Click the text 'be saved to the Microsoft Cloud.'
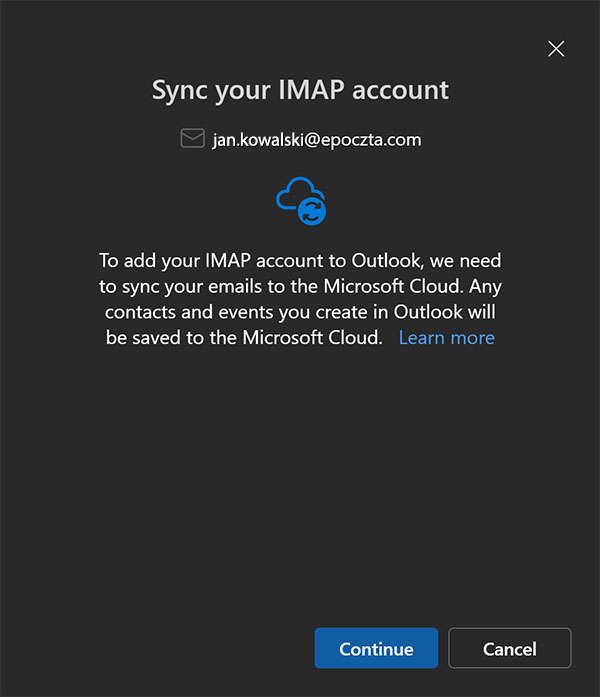Image resolution: width=600 pixels, height=697 pixels. (244, 338)
